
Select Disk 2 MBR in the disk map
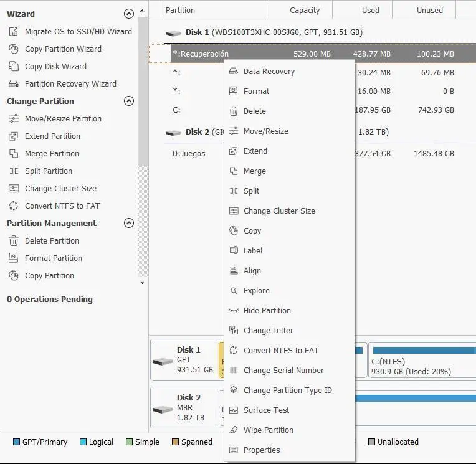point(184,407)
